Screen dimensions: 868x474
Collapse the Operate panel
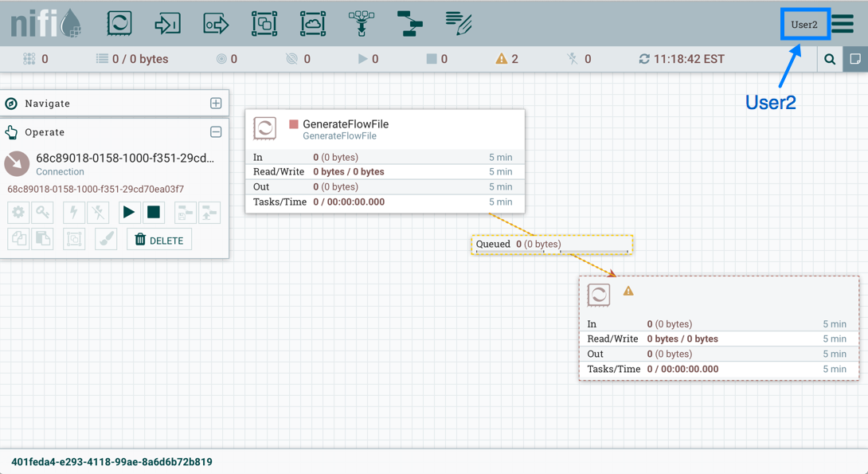216,132
